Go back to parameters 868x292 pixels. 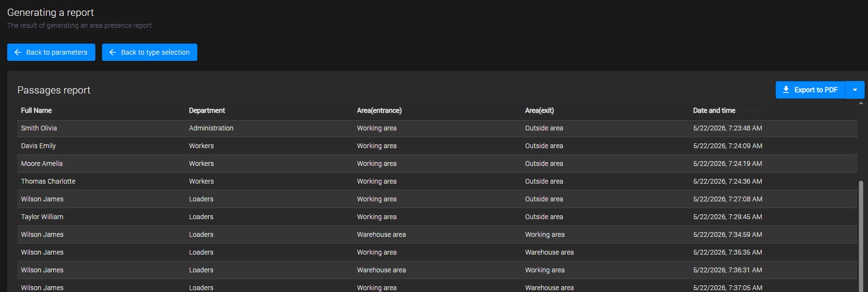[x=51, y=52]
